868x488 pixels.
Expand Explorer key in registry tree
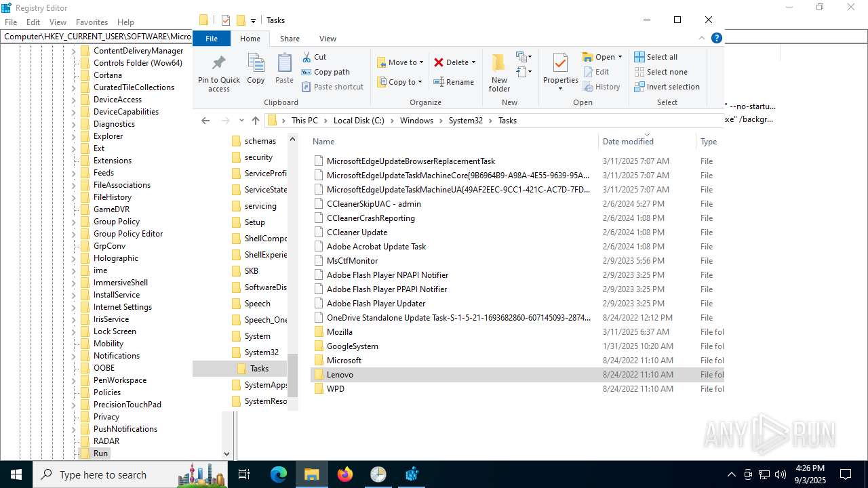74,136
